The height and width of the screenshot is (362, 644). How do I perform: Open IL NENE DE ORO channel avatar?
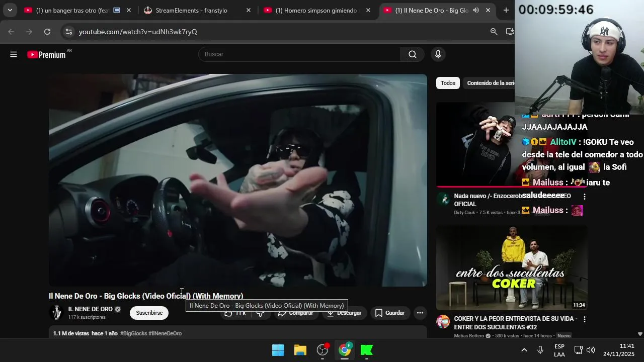pos(56,313)
